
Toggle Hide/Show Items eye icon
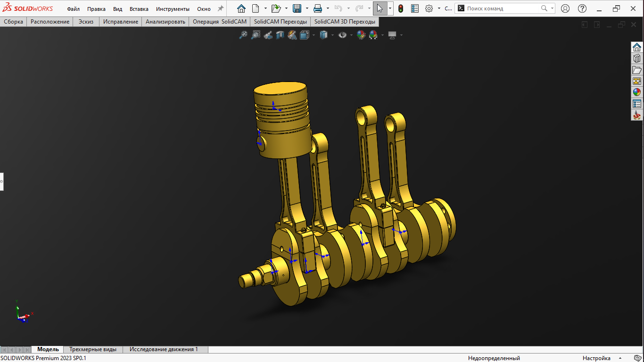[343, 35]
